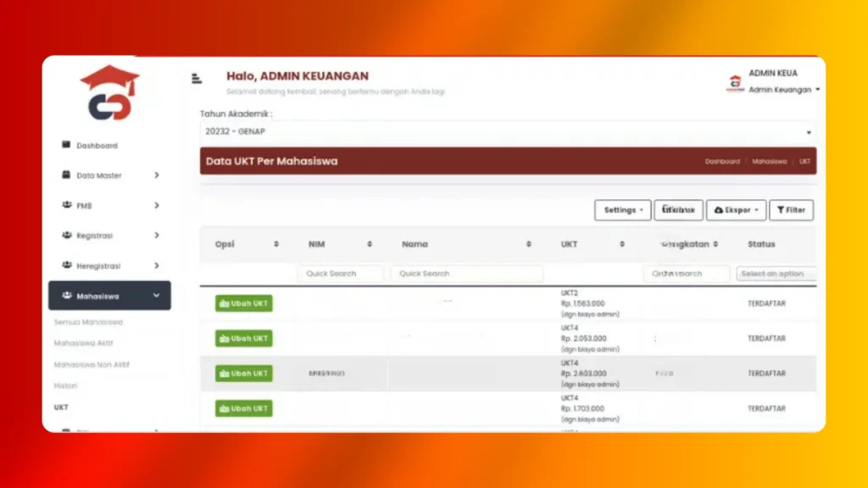Screen dimensions: 868x488
Task: Click the admin avatar icon at top right
Action: [735, 83]
